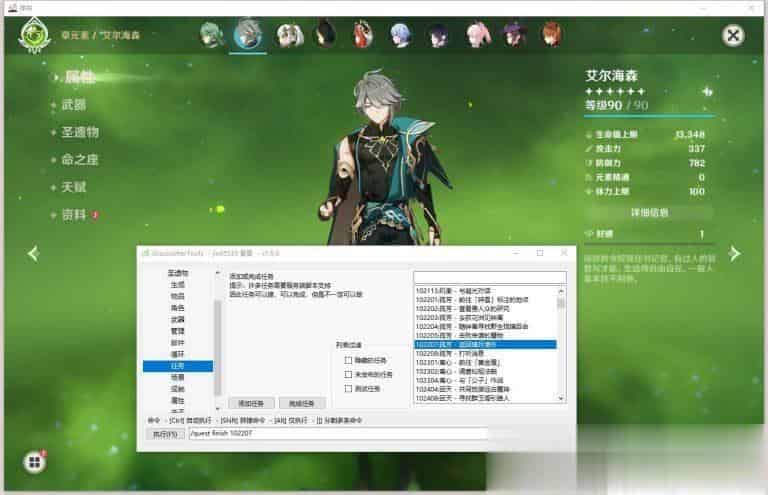The height and width of the screenshot is (495, 768).
Task: Select the 角色 page in tool sidebar
Action: [x=177, y=308]
